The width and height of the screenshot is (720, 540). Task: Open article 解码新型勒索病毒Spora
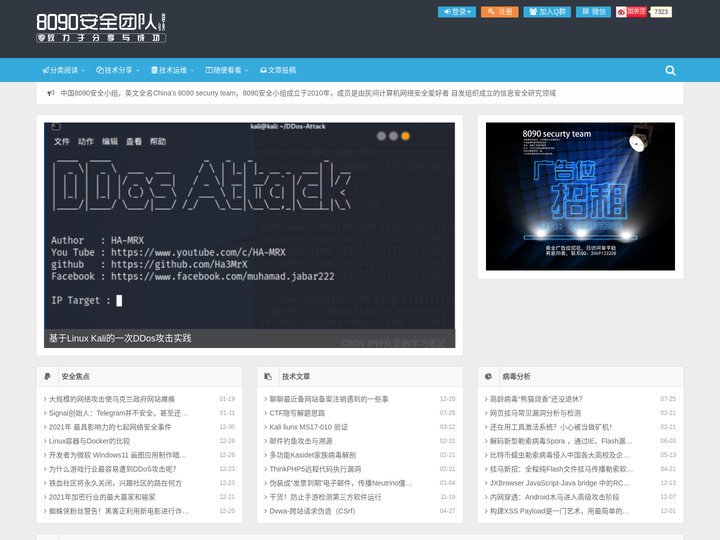point(561,441)
